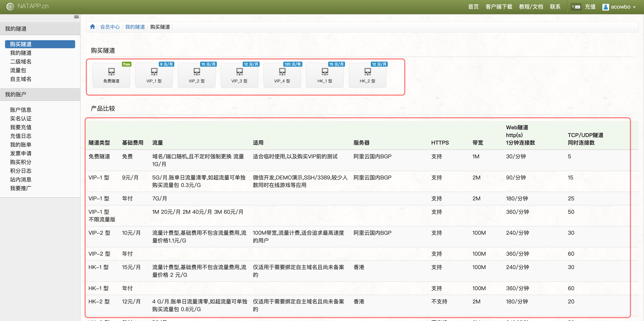Click the 产品比较 section heading
This screenshot has height=321, width=644.
(103, 108)
